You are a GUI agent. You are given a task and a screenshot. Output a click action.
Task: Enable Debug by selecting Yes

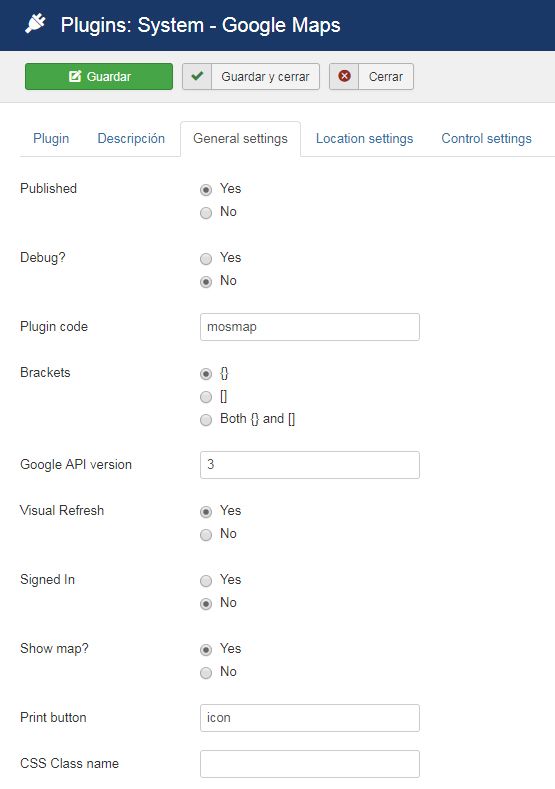tap(206, 259)
